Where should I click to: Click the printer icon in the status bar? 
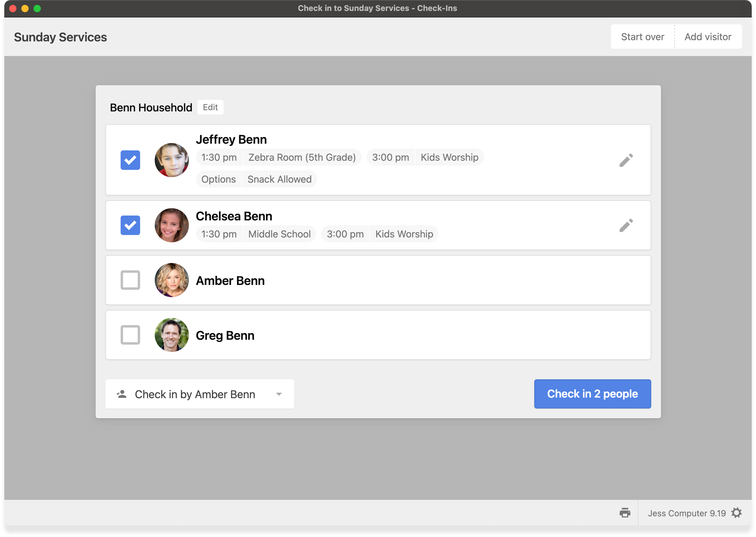(625, 513)
